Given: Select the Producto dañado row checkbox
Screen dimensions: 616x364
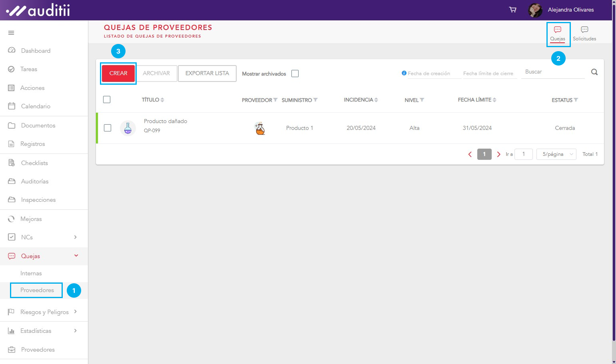Looking at the screenshot, I should [108, 128].
